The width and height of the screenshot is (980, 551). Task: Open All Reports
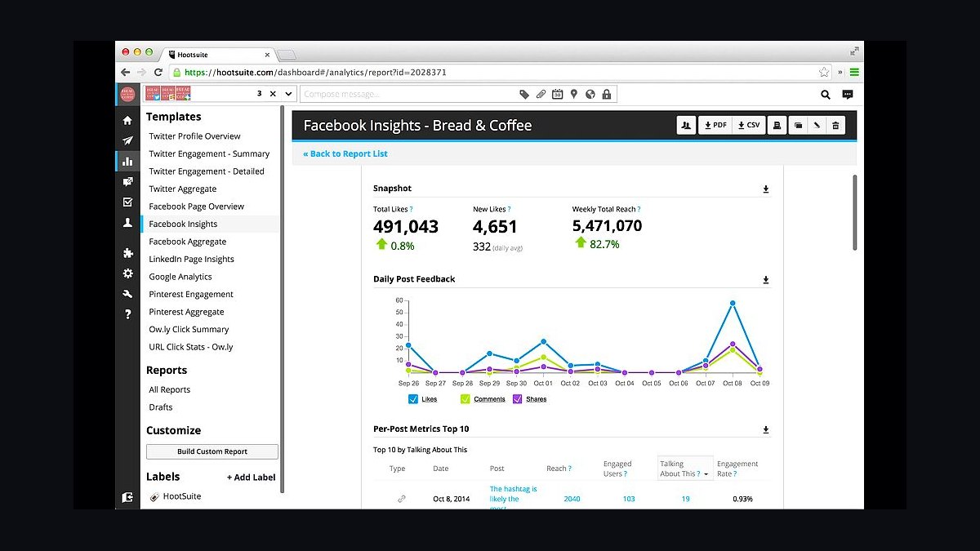click(x=169, y=390)
